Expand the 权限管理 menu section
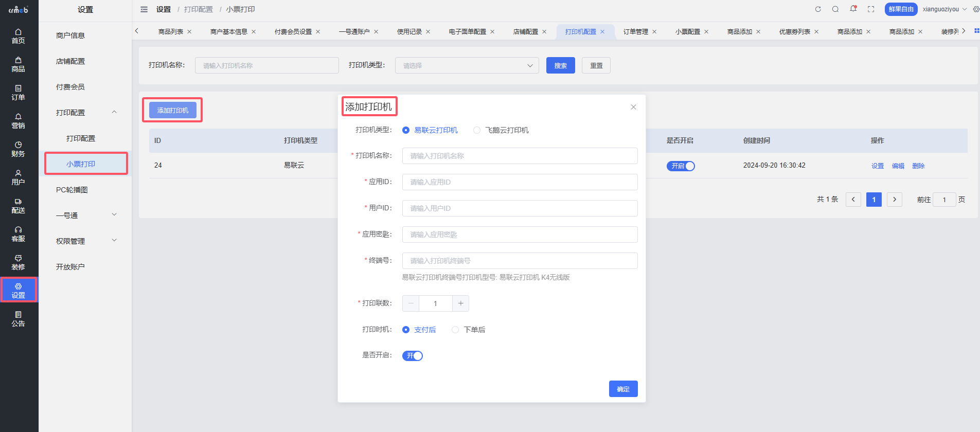Image resolution: width=980 pixels, height=432 pixels. tap(85, 241)
